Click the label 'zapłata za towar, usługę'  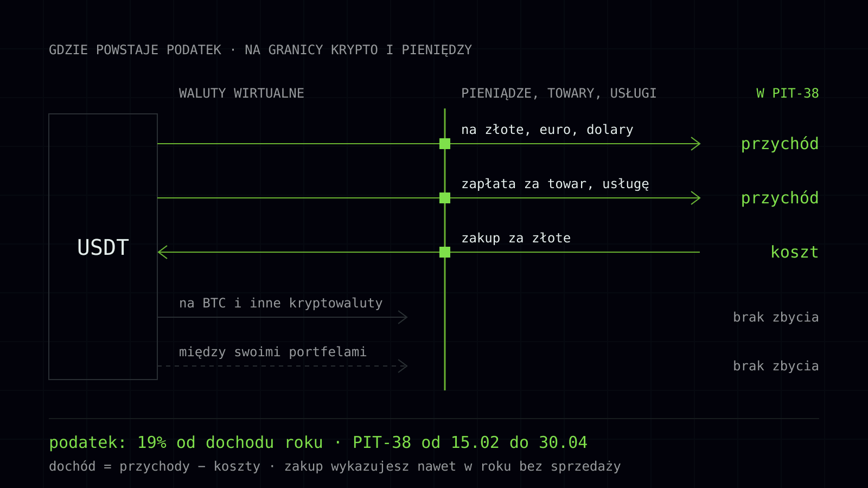(x=555, y=184)
